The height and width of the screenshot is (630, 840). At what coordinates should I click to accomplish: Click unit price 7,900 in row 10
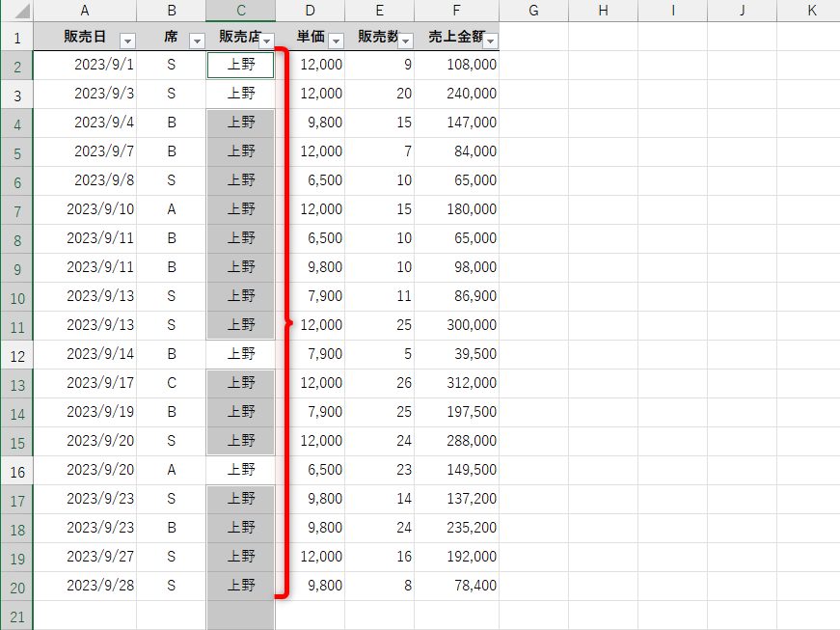[x=311, y=296]
